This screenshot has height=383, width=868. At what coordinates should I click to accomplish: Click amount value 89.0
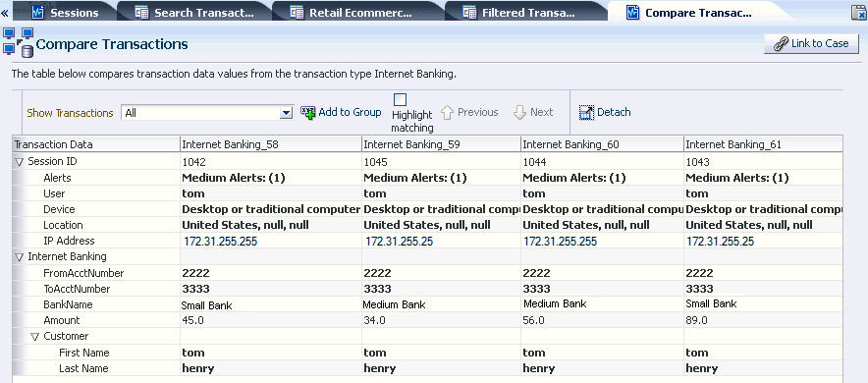[696, 320]
